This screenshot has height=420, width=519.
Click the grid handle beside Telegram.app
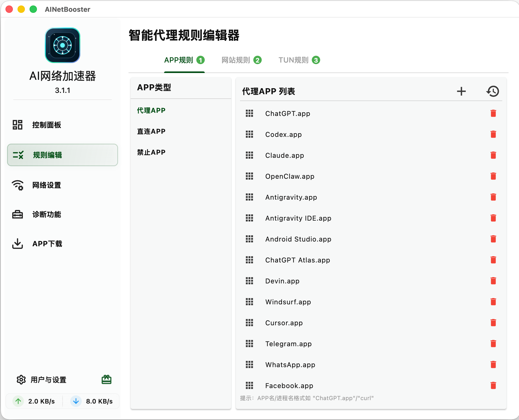click(249, 344)
